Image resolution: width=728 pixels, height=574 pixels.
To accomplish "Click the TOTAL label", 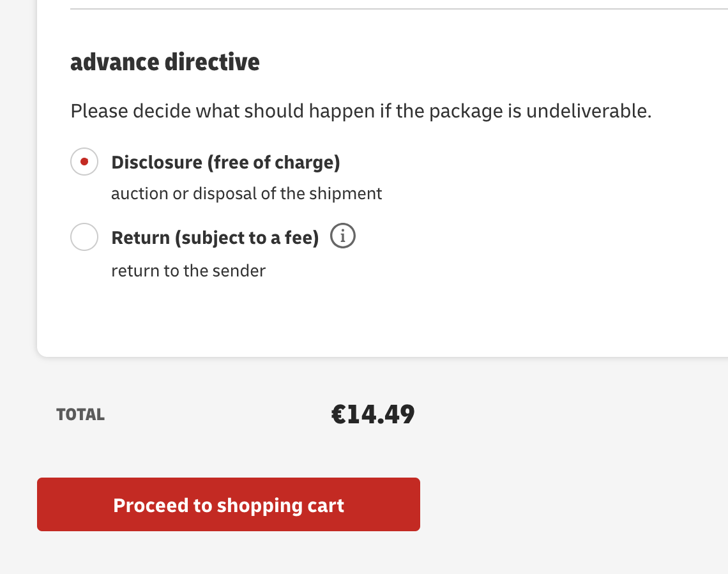I will [x=80, y=414].
